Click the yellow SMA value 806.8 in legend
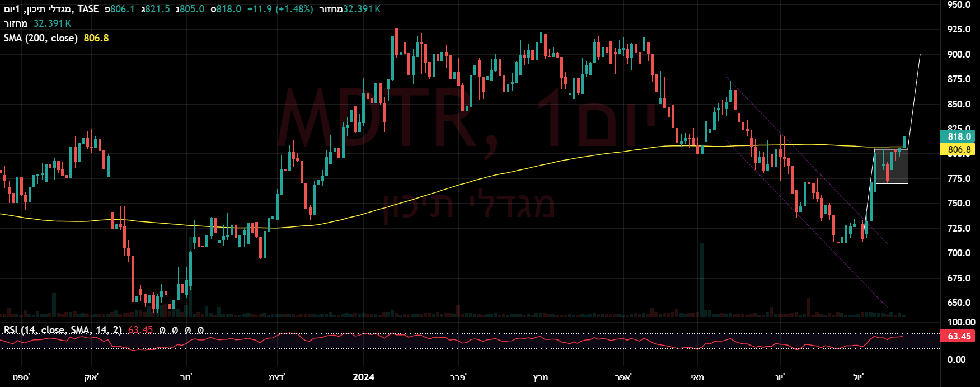980x387 pixels. [x=96, y=38]
